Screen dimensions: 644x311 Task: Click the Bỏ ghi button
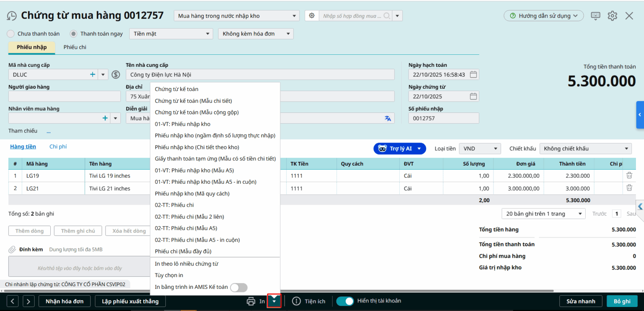pos(622,301)
